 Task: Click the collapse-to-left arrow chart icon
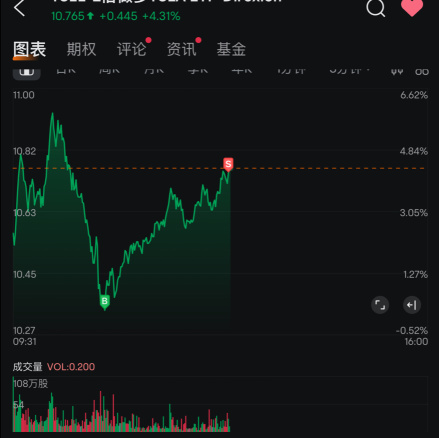[x=412, y=305]
